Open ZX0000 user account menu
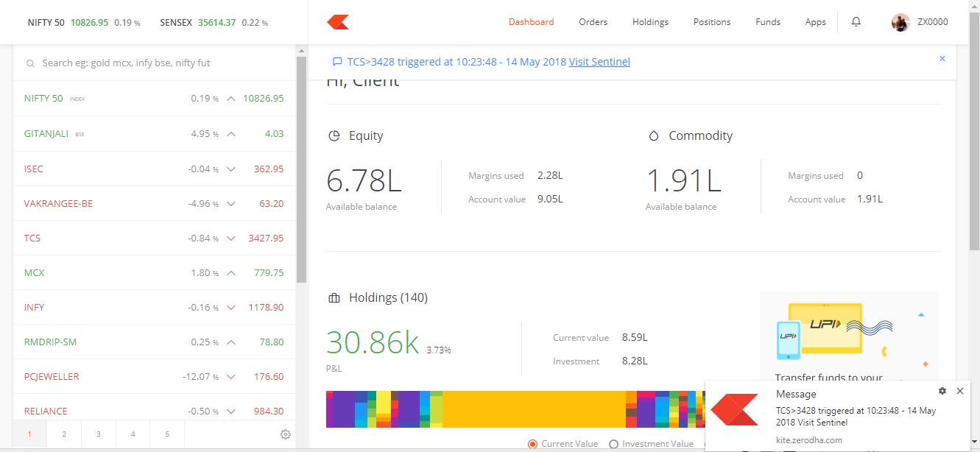 pyautogui.click(x=933, y=22)
